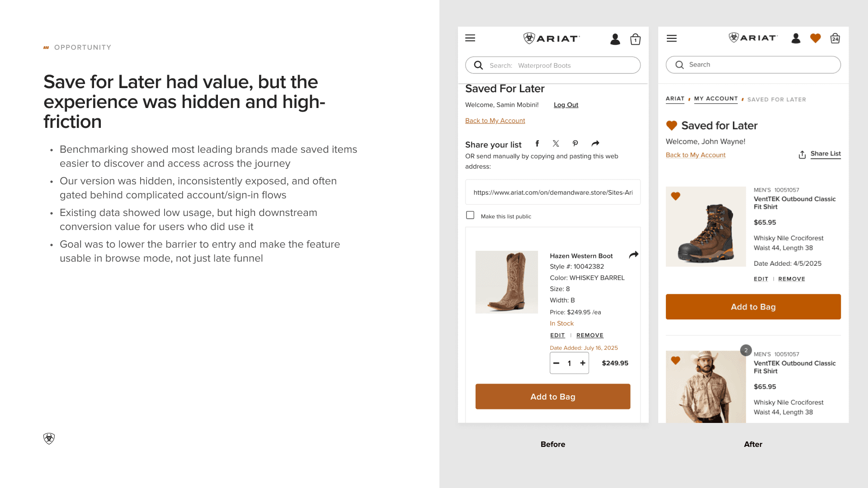Click Hazen Western Boot title
This screenshot has width=868, height=488.
pos(581,256)
